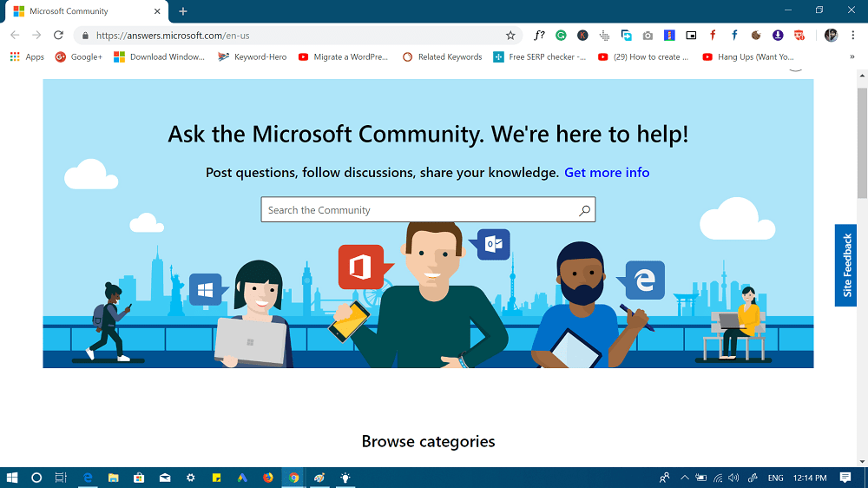Click the search magnifier icon in Community search
868x488 pixels.
(584, 210)
